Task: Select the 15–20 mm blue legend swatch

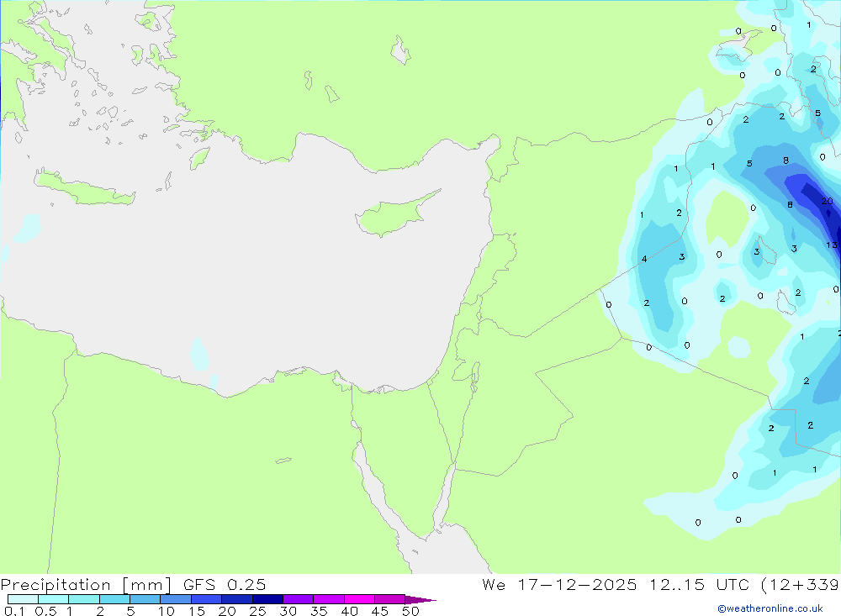Action: 207,599
